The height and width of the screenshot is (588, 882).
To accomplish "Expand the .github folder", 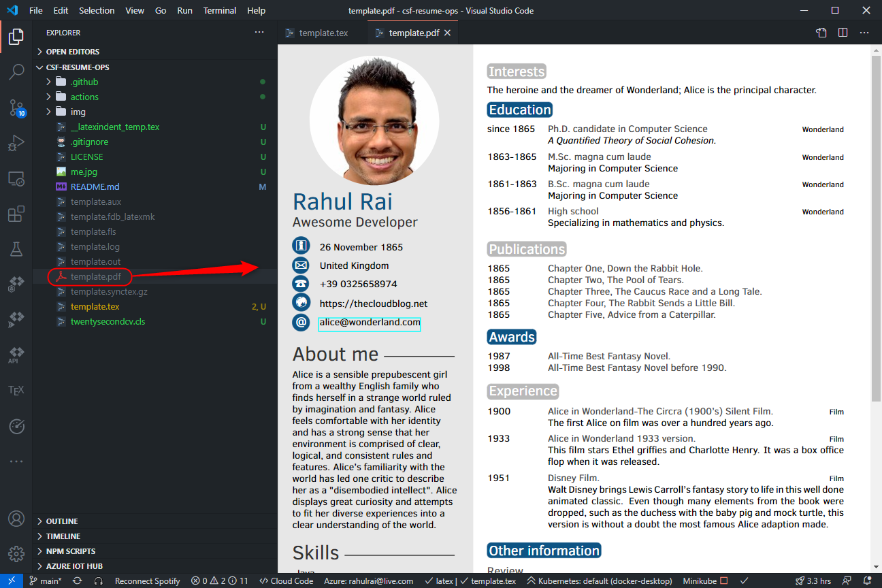I will point(84,82).
